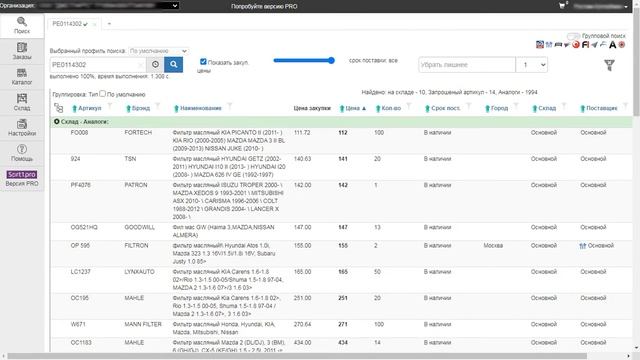Click the paper-plane icon in the icon row

(x=594, y=44)
